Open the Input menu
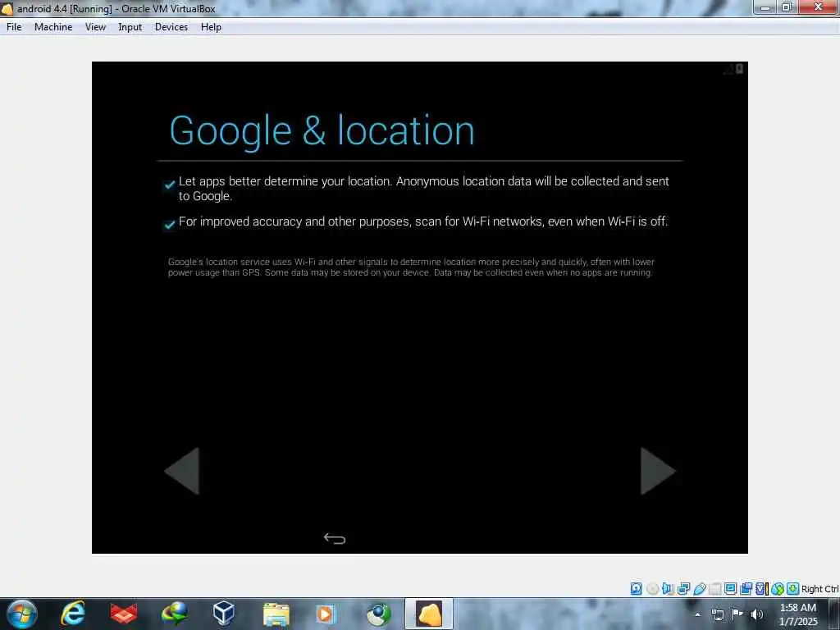 tap(130, 27)
